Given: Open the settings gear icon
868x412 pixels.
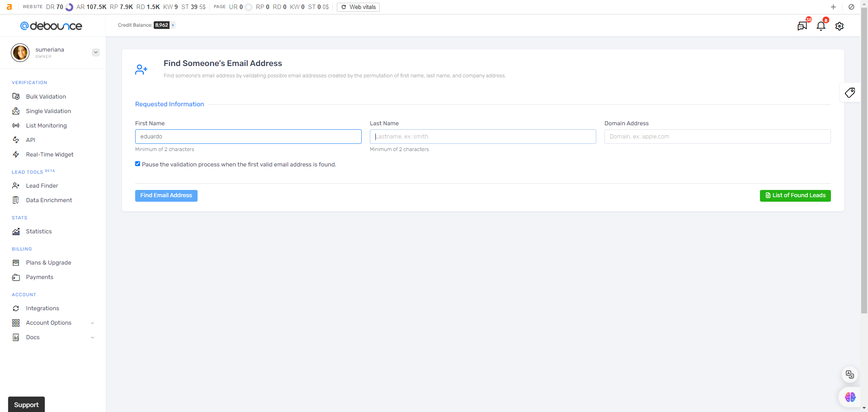Looking at the screenshot, I should pos(839,26).
